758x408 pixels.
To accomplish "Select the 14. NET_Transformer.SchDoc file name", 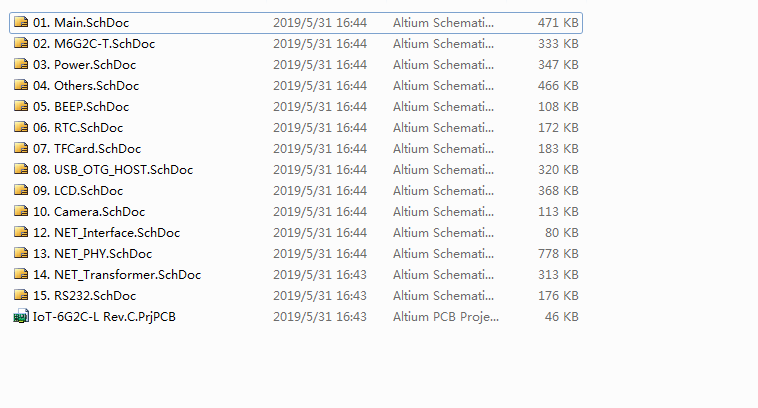I will click(117, 275).
